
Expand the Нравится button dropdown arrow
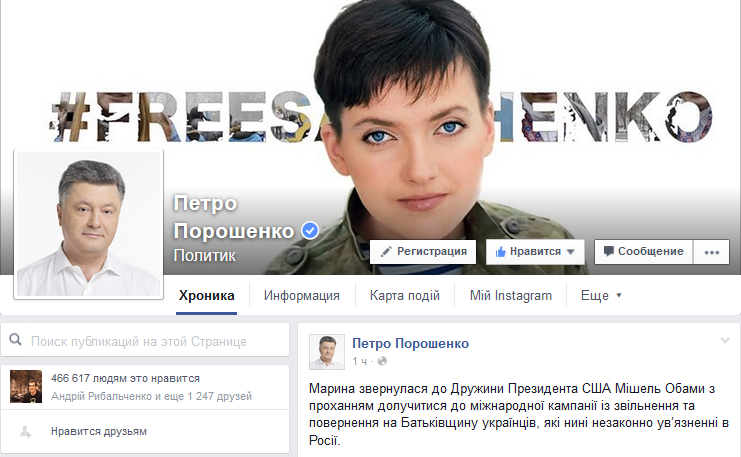(x=570, y=252)
